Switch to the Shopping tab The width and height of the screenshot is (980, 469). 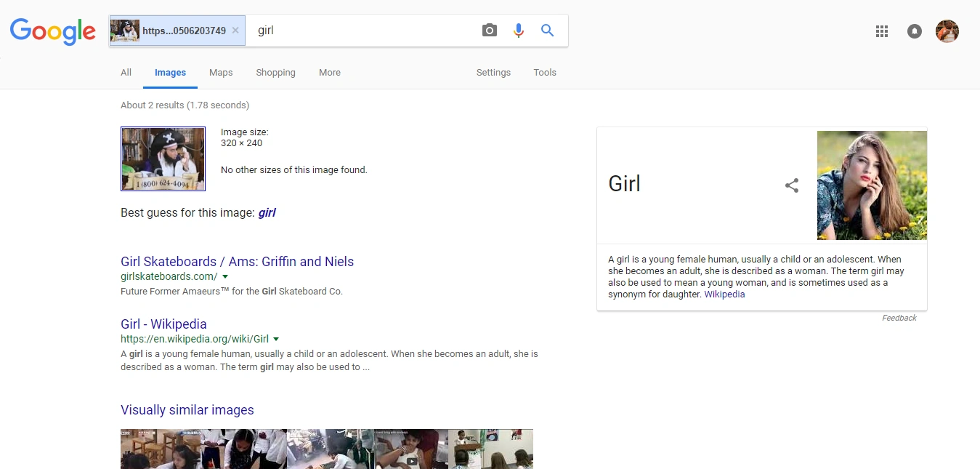[275, 73]
